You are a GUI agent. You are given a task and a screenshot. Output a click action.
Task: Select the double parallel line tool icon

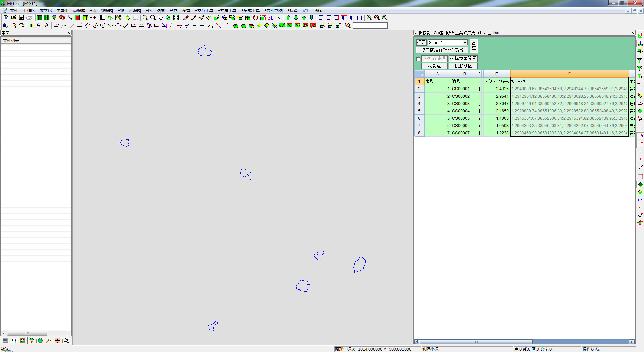point(72,25)
